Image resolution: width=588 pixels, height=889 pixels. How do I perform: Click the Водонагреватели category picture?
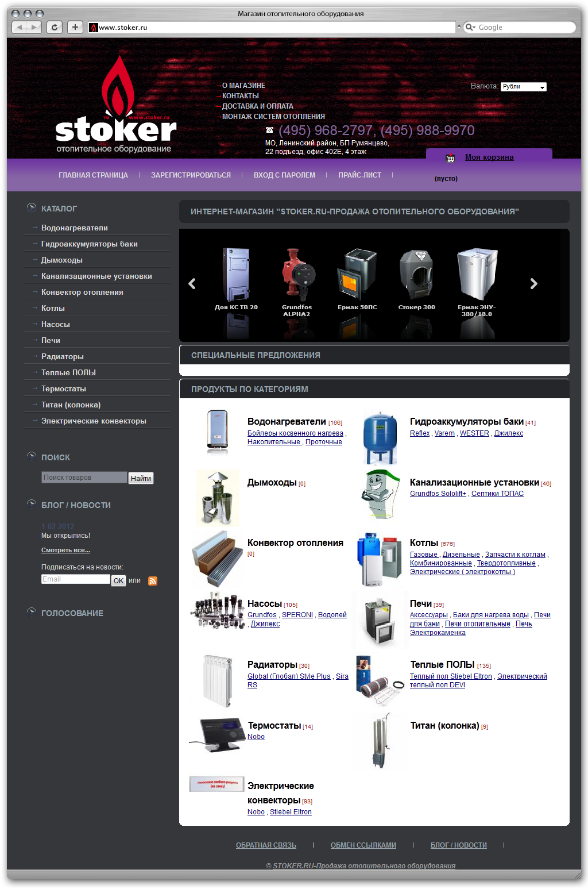click(x=218, y=432)
